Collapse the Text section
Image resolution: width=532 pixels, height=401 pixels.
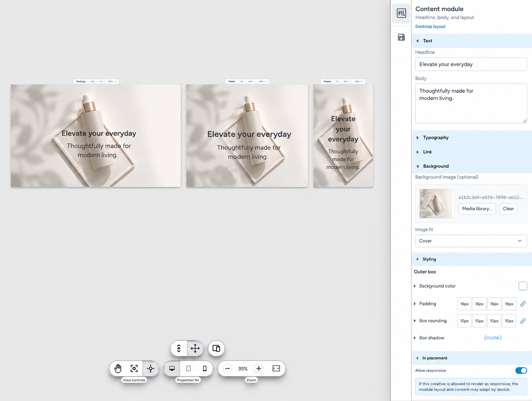[x=472, y=41]
